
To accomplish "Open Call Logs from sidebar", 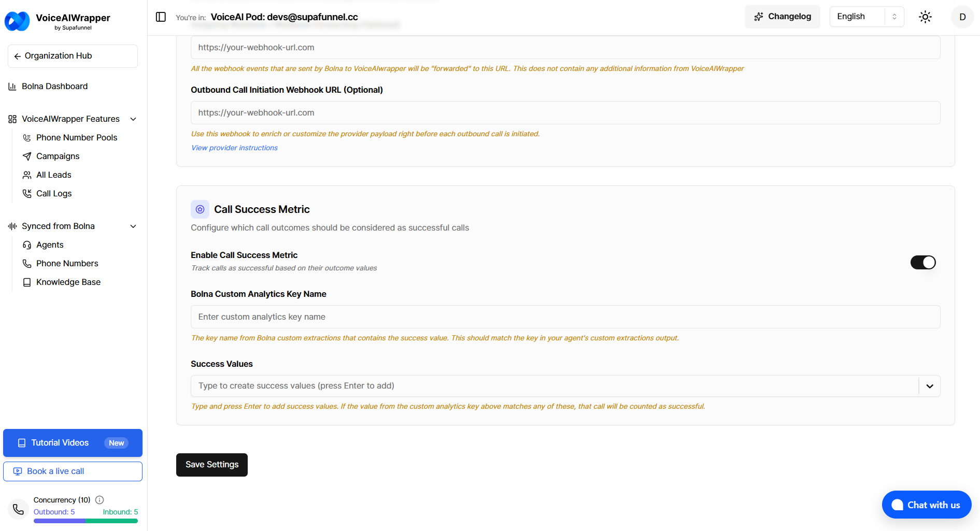I will click(x=54, y=193).
